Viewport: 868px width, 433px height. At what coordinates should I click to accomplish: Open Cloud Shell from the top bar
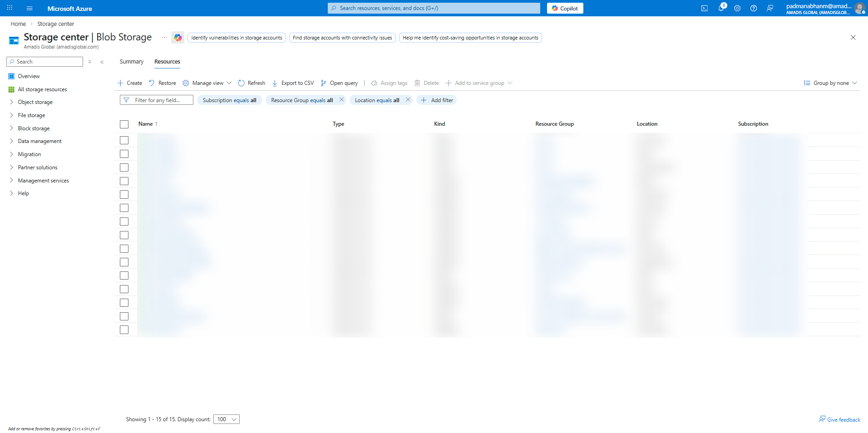[x=704, y=8]
